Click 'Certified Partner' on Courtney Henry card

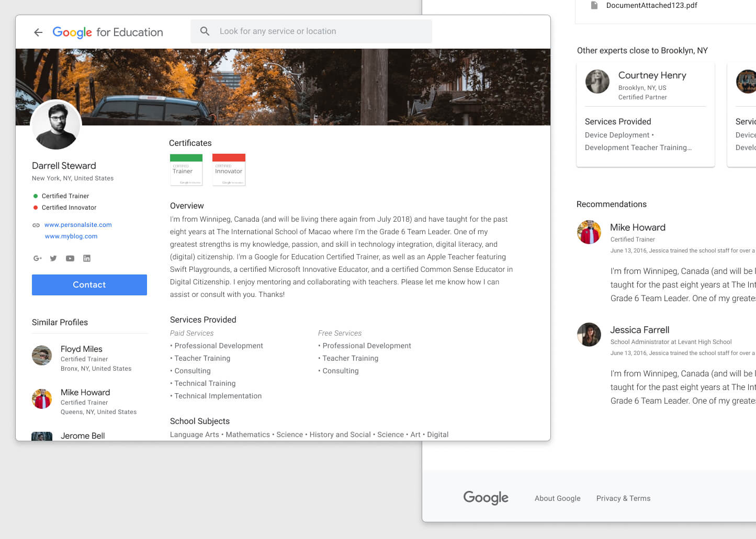pyautogui.click(x=642, y=97)
